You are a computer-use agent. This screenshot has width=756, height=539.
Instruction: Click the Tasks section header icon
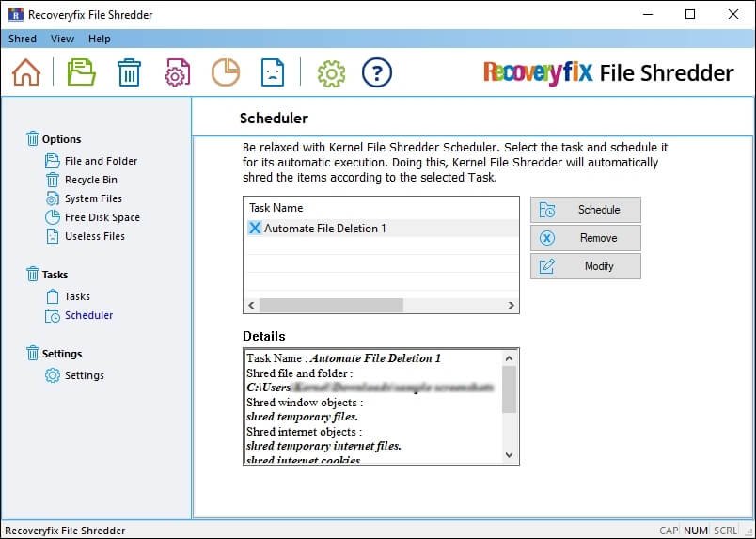coord(32,274)
